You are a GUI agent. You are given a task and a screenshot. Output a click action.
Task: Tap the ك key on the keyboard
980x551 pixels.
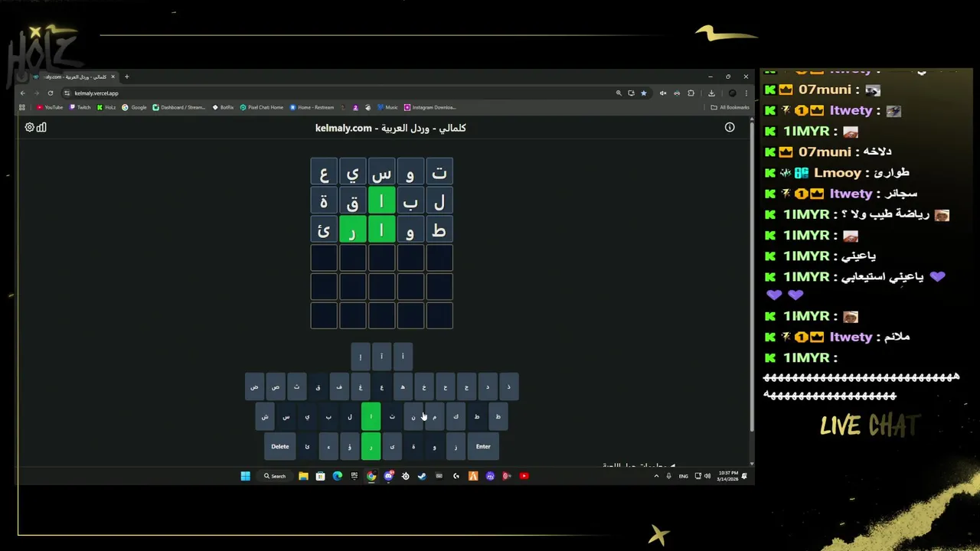456,416
